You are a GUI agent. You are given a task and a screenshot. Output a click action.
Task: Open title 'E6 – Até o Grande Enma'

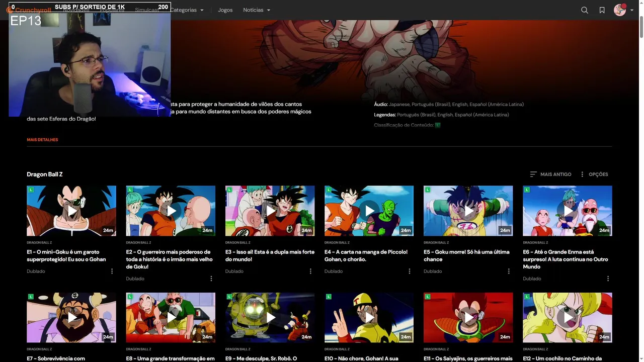pyautogui.click(x=566, y=259)
